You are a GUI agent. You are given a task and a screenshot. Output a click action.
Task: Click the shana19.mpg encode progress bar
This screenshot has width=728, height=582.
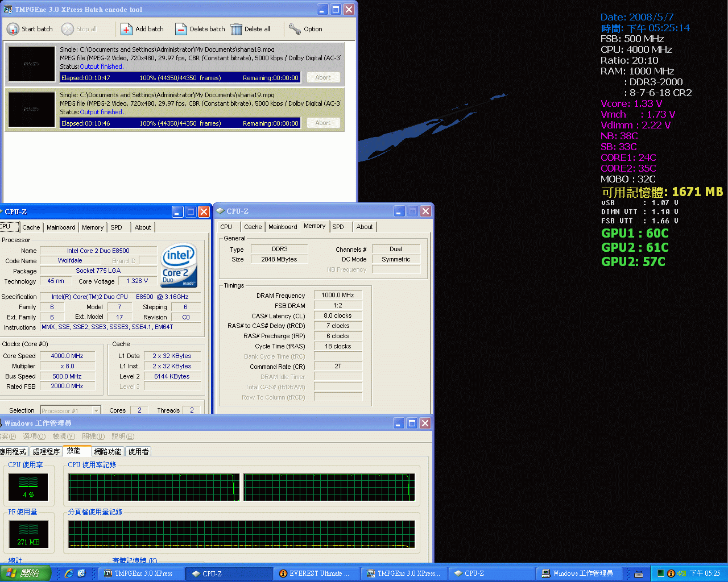[x=180, y=123]
